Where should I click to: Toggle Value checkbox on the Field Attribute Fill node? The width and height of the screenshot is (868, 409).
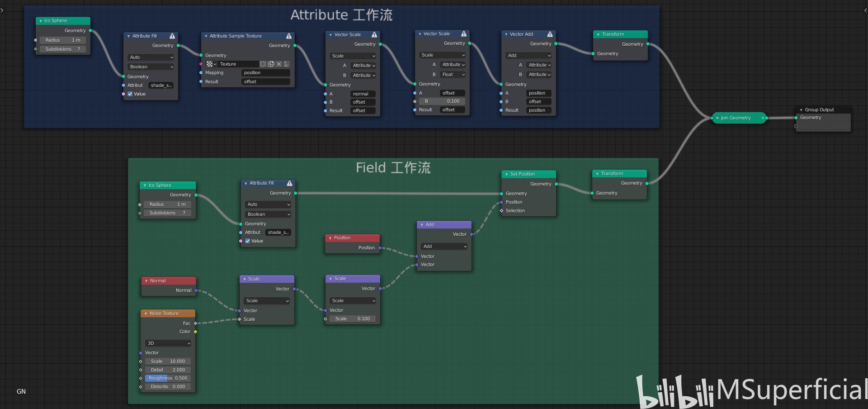(x=247, y=241)
